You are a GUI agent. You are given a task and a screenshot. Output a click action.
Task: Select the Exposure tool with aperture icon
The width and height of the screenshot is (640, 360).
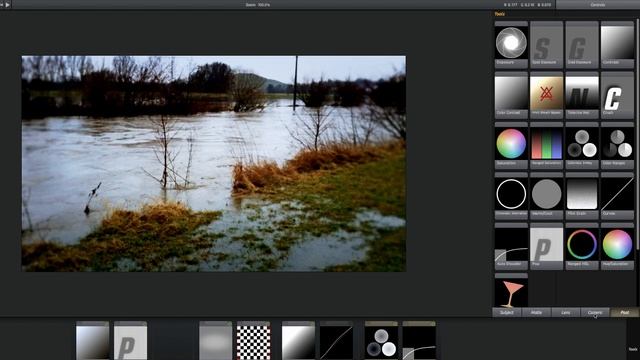[x=511, y=45]
